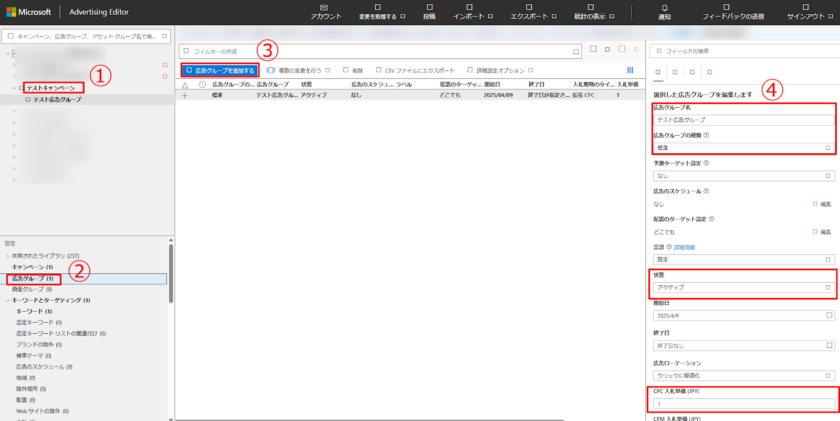Click 広告グループを追加する button
Viewport: 840px width, 421px height.
pyautogui.click(x=220, y=70)
